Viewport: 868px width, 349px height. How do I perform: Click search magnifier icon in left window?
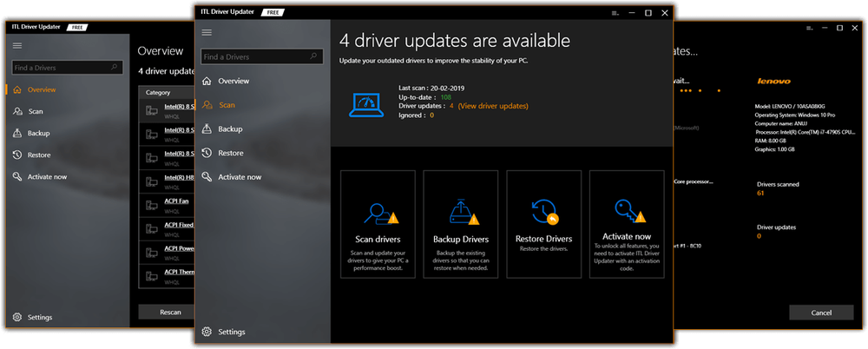click(115, 67)
